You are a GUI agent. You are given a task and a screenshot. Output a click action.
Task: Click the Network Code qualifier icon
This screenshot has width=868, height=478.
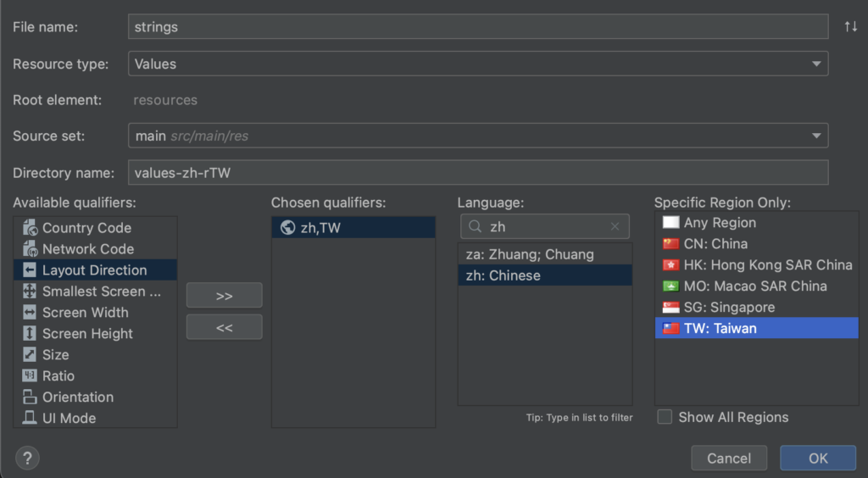coord(30,249)
